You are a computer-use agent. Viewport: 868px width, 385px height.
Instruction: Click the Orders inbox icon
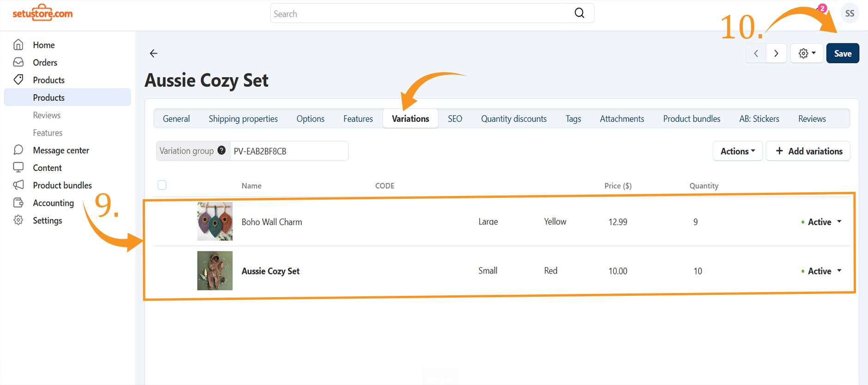click(18, 62)
